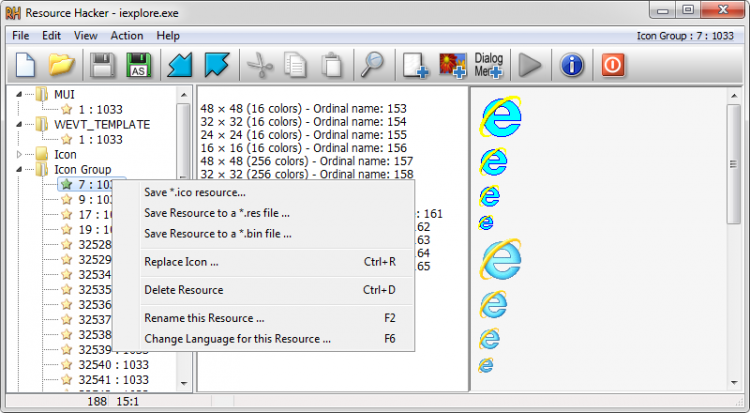750x413 pixels.
Task: Select 1 : 1033 under MUI
Action: point(100,110)
